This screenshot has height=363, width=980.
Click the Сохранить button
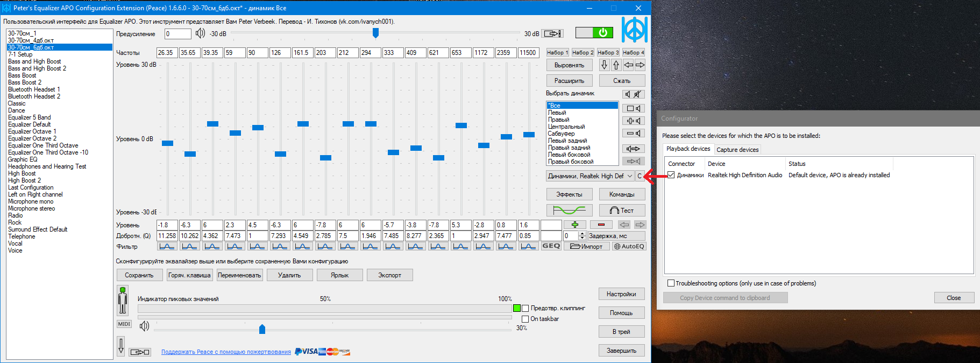pos(139,275)
